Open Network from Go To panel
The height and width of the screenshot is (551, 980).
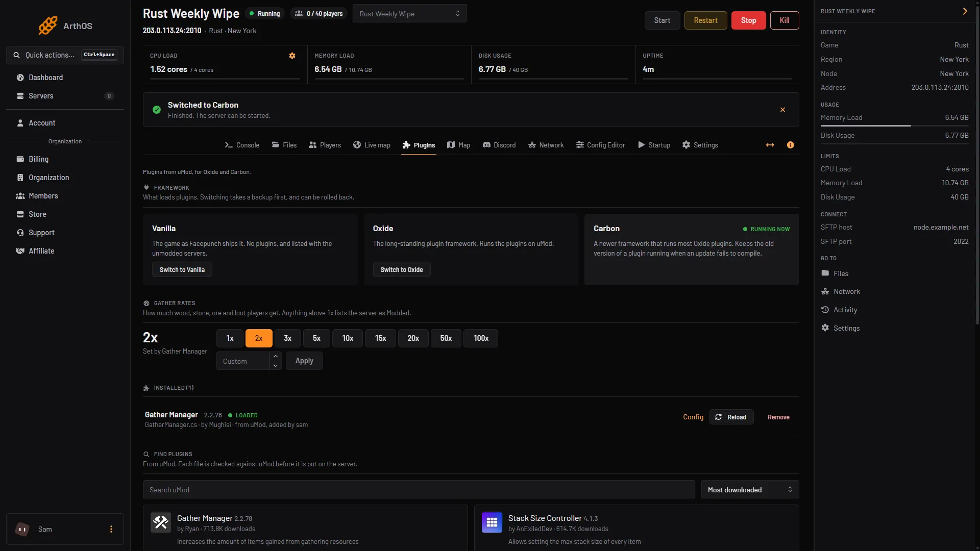(x=840, y=291)
